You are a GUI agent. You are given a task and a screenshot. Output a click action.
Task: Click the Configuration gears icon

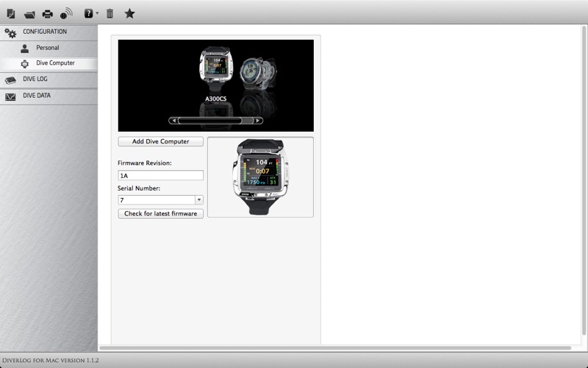[x=10, y=33]
